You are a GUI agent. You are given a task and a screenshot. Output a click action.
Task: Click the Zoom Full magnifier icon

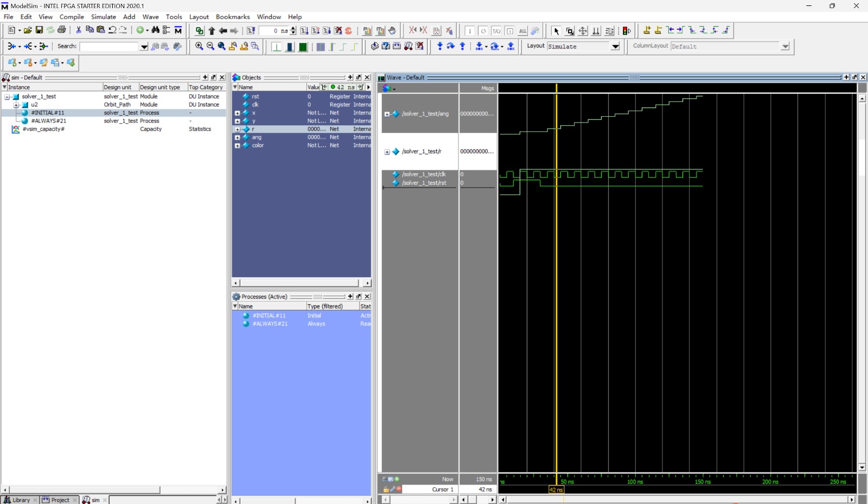[222, 47]
